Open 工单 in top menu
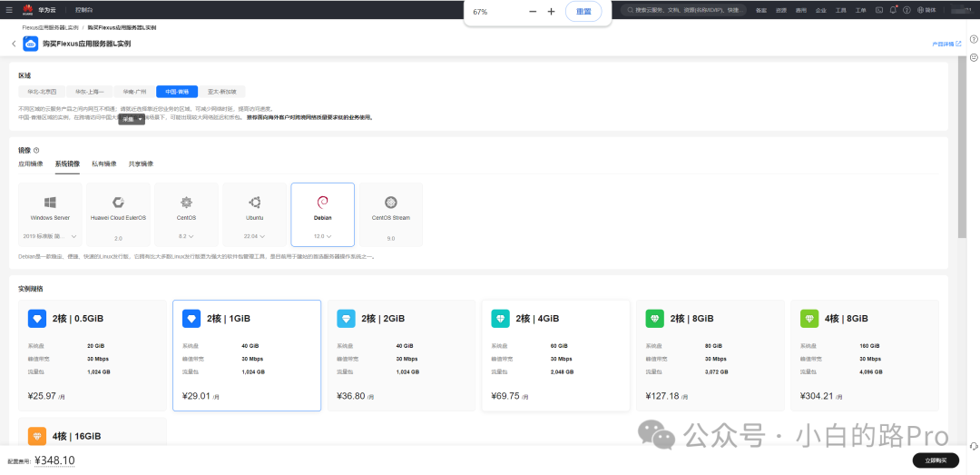Viewport: 980px width, 475px height. tap(860, 10)
